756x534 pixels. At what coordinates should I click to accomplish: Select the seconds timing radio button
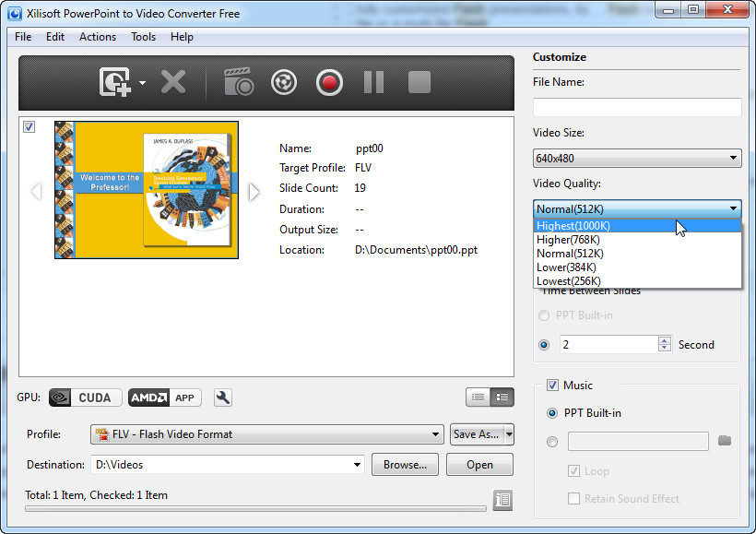(544, 345)
